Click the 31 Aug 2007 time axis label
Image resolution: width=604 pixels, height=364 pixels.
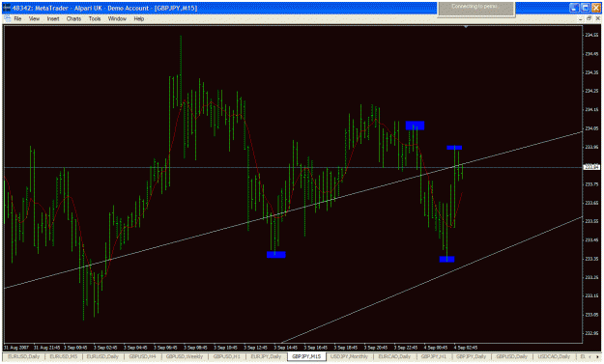click(x=16, y=347)
